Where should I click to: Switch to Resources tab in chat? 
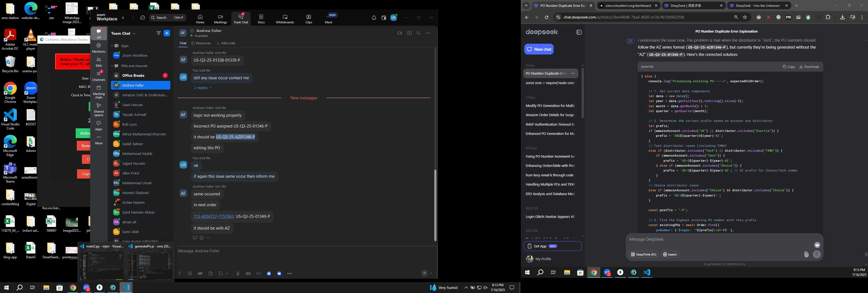201,43
